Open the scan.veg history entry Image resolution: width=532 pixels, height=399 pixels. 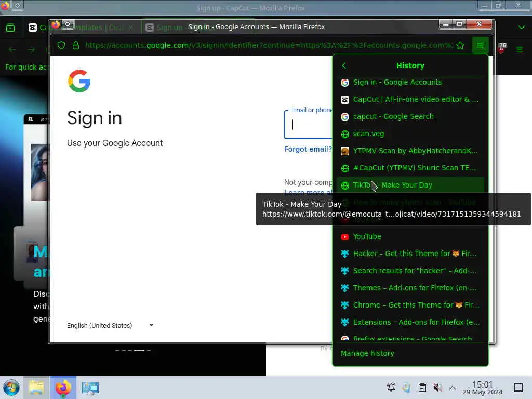click(x=410, y=134)
